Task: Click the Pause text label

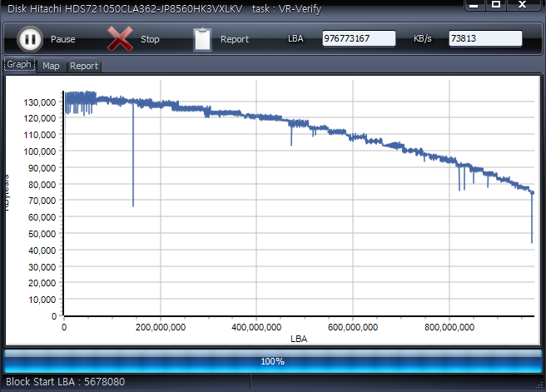Action: [x=62, y=39]
